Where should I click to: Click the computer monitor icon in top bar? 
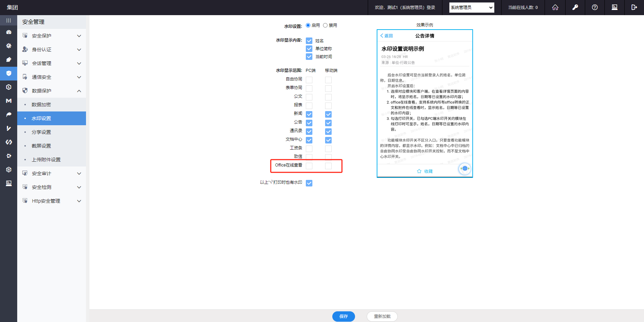[x=614, y=7]
